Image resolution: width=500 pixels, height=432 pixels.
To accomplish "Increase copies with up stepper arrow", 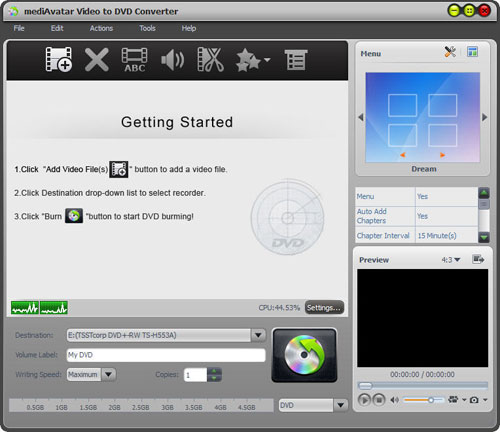I will point(214,371).
